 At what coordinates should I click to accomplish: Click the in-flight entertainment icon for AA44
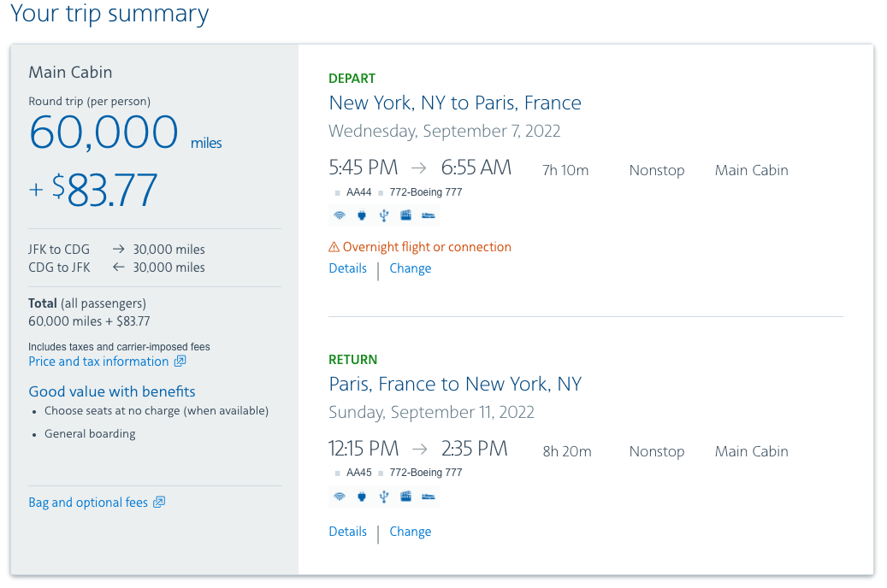pyautogui.click(x=406, y=215)
